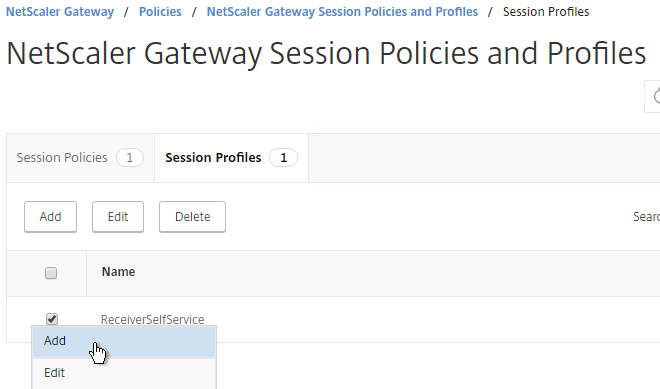Open the NetScaler Gateway breadcrumb link

click(60, 12)
